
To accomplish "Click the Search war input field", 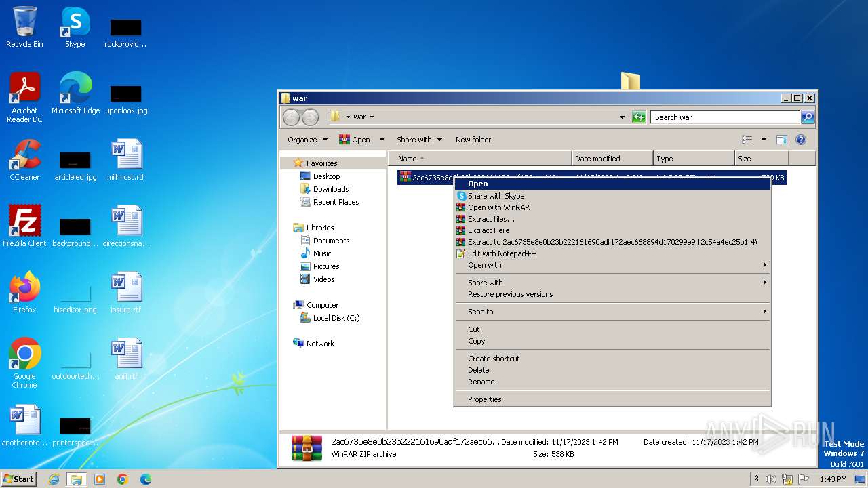I will point(725,117).
